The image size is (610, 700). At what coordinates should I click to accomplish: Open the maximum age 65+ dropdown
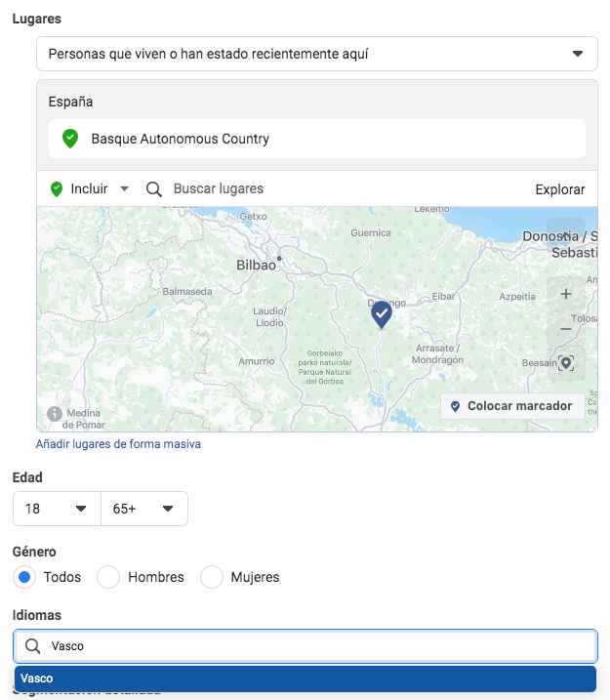pyautogui.click(x=143, y=509)
